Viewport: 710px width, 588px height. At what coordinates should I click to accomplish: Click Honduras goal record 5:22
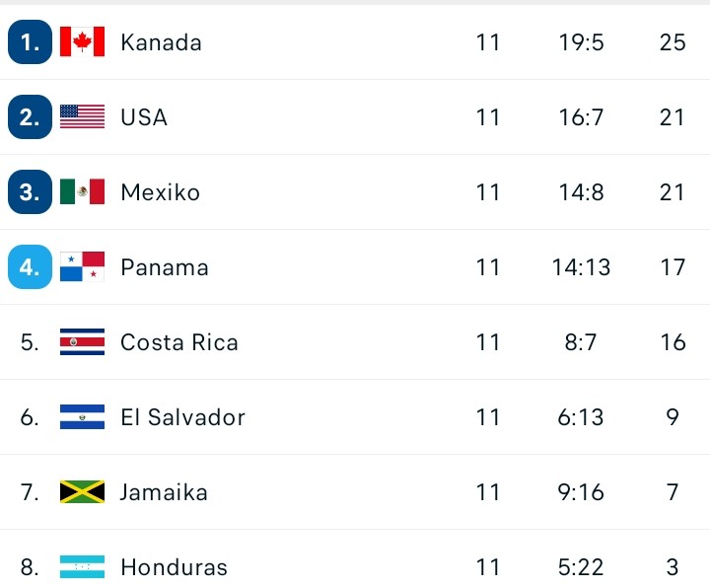[581, 567]
